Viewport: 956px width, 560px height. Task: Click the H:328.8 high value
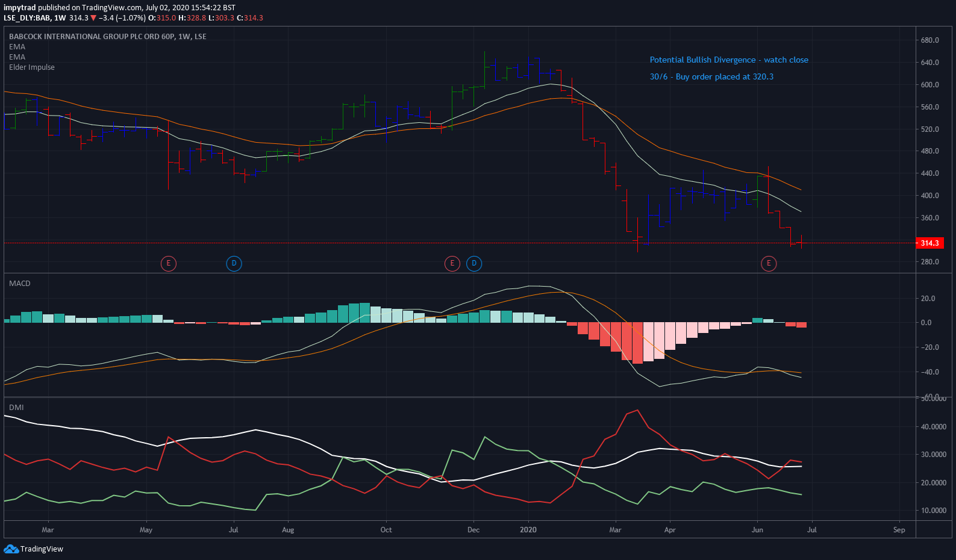pos(192,18)
